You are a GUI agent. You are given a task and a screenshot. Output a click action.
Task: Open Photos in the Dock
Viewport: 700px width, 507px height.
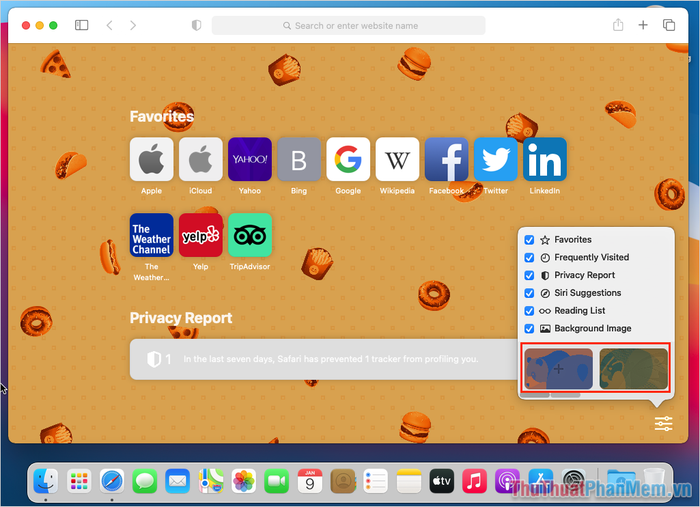[x=244, y=481]
